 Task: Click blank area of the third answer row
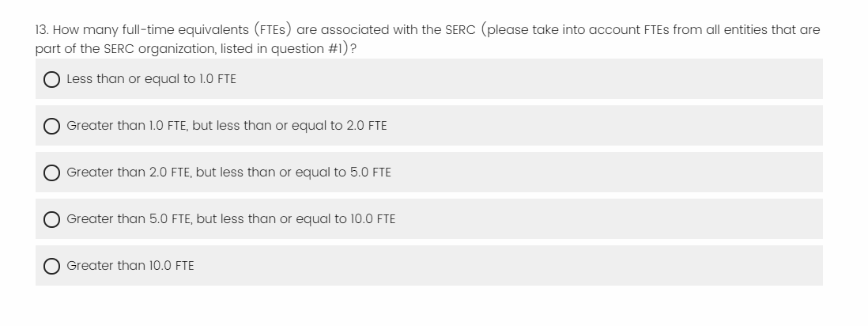pos(593,172)
